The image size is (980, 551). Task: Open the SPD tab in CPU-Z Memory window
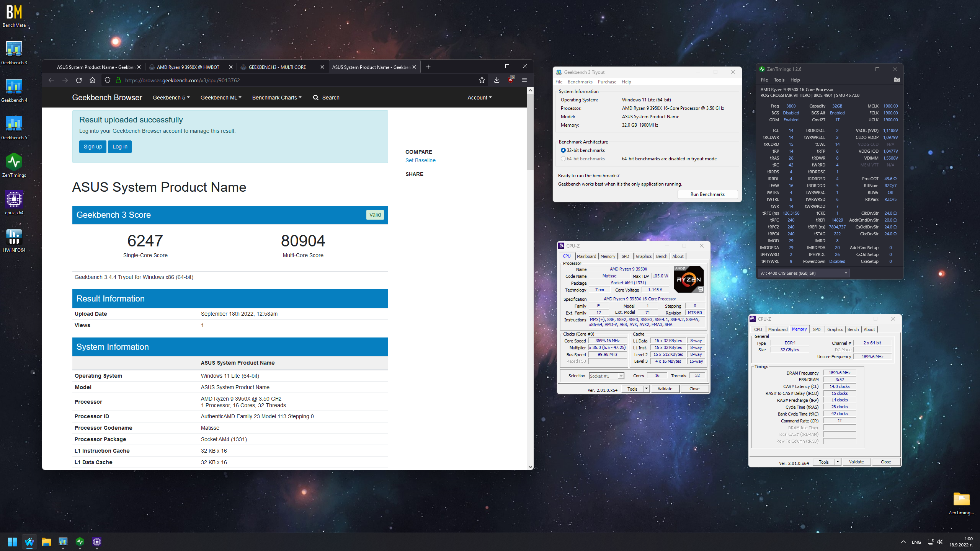817,329
